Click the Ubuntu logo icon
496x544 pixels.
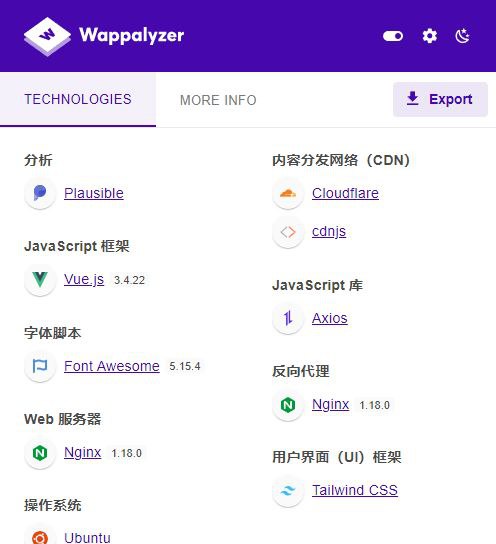[x=40, y=537]
